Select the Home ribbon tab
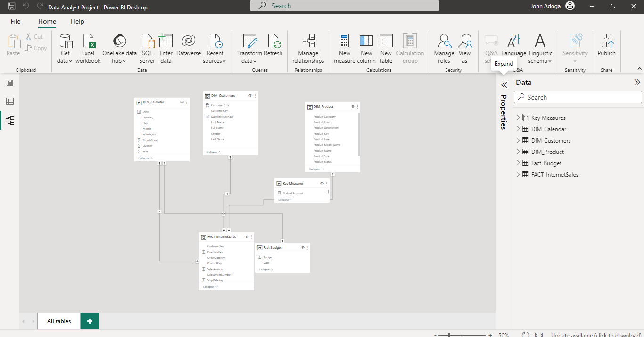Screen dimensions: 644x337 (47, 21)
